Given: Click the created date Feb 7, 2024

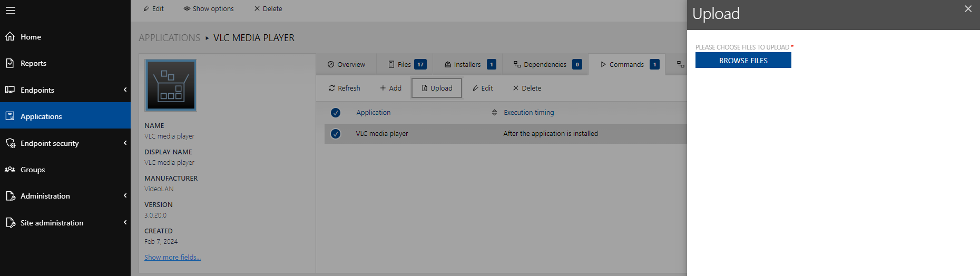Looking at the screenshot, I should click(x=161, y=242).
